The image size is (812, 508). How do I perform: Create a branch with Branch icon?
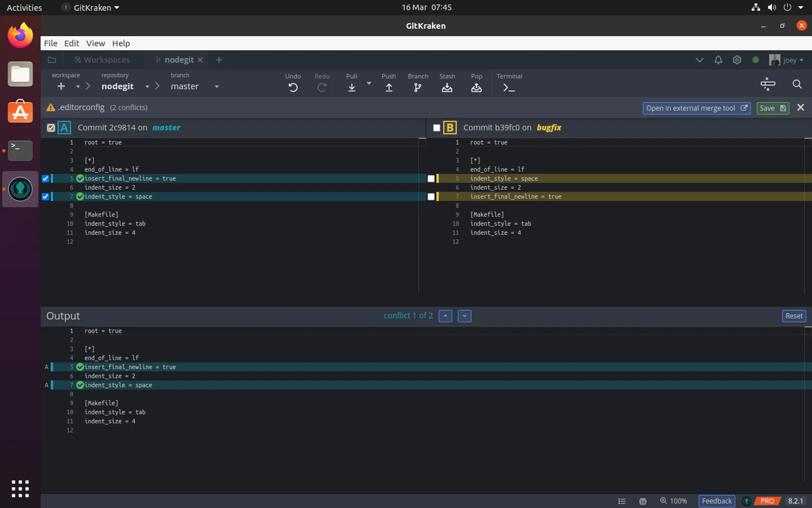coord(418,87)
